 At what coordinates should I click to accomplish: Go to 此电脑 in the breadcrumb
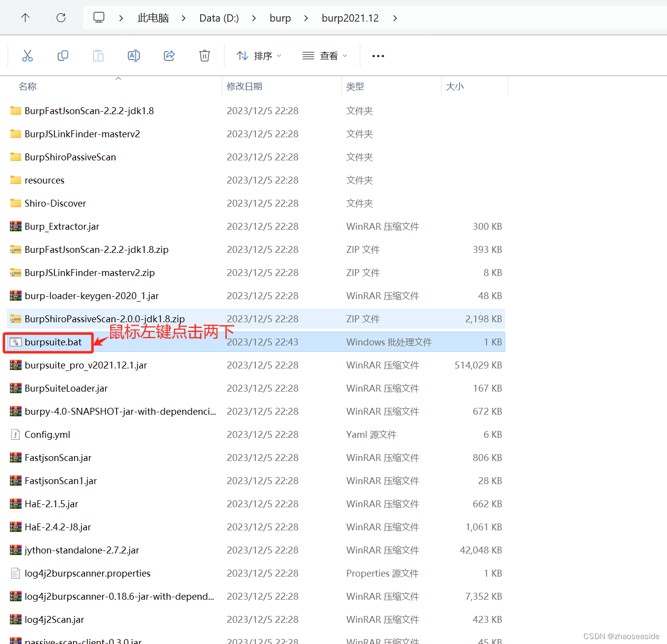click(x=153, y=18)
